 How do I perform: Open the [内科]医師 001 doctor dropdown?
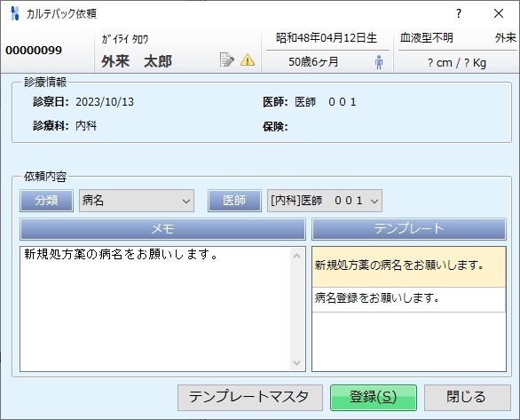[325, 201]
